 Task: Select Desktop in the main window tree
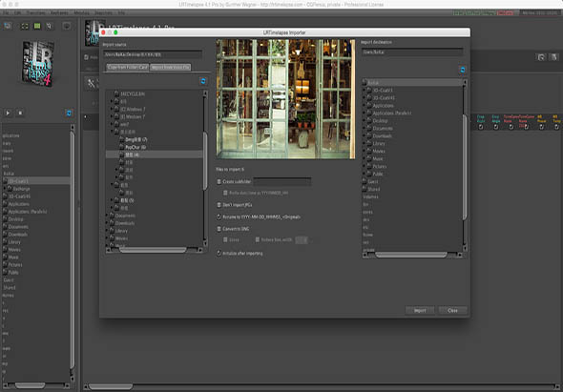[x=15, y=219]
